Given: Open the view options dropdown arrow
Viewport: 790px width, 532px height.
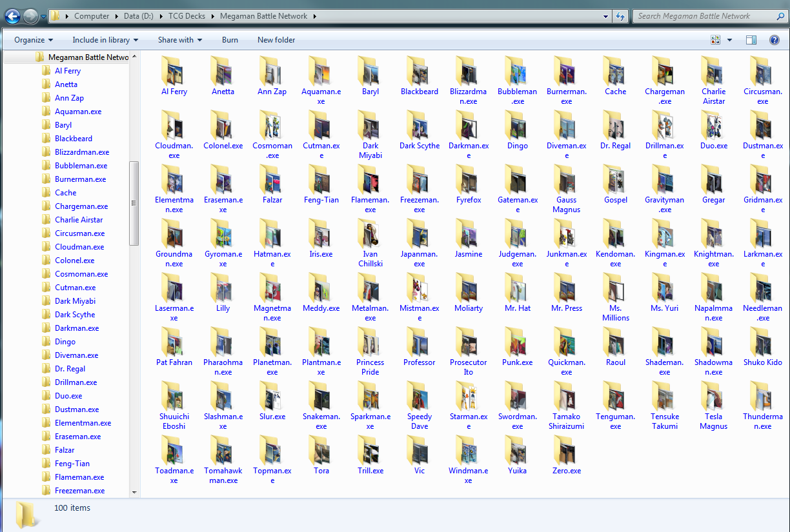Looking at the screenshot, I should tap(729, 40).
